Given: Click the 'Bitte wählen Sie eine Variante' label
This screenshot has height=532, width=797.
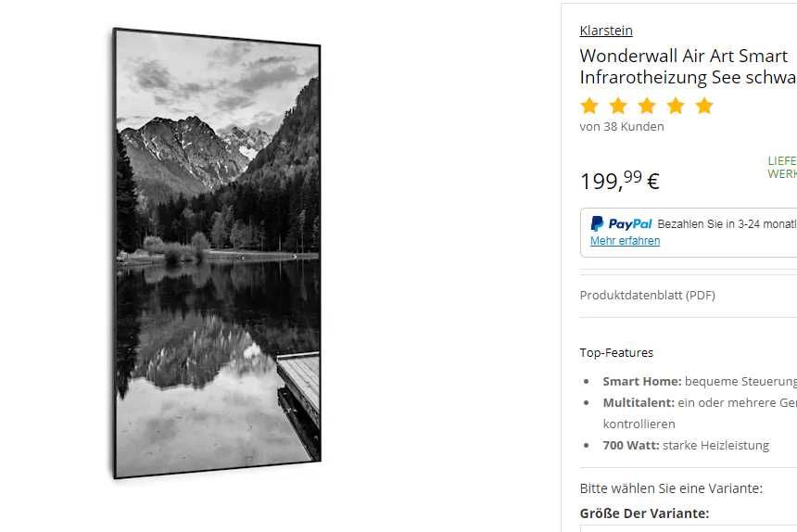Looking at the screenshot, I should pyautogui.click(x=671, y=488).
